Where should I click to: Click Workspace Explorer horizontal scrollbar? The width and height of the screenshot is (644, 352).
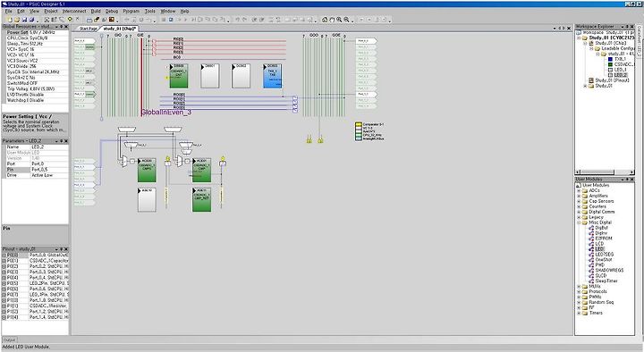[606, 172]
